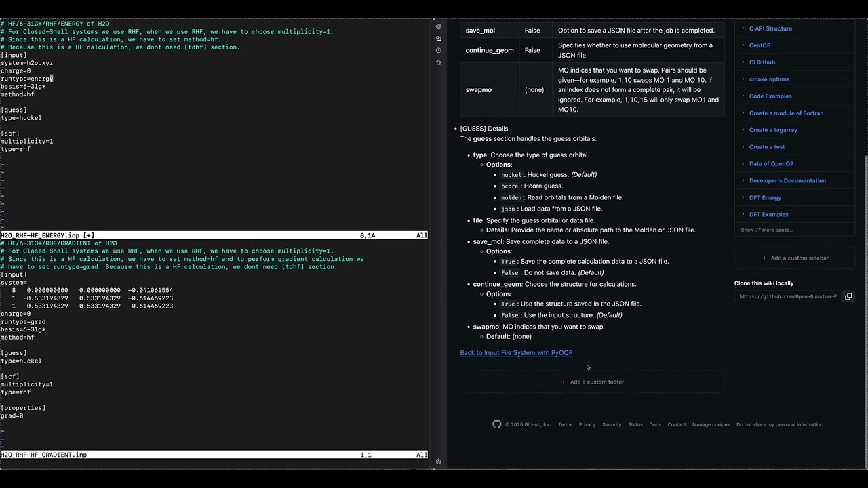
Task: Click the H2O_RHF-HF_GRADIENT.inp status line in Vim
Action: click(214, 455)
